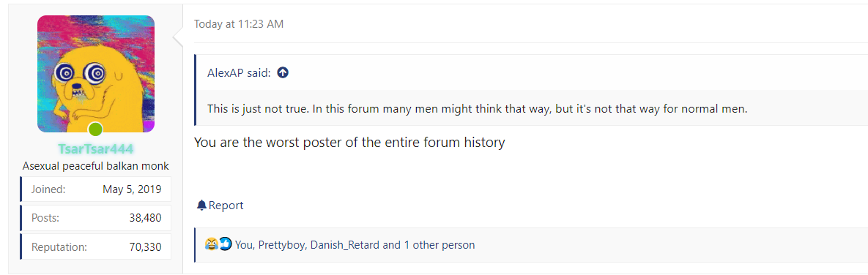
Task: Open the list of users who reacted
Action: 355,244
